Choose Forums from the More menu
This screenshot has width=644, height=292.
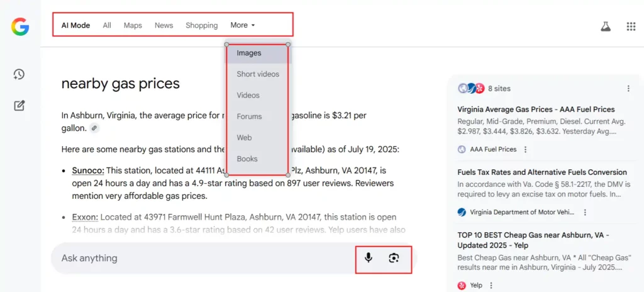[x=257, y=116]
